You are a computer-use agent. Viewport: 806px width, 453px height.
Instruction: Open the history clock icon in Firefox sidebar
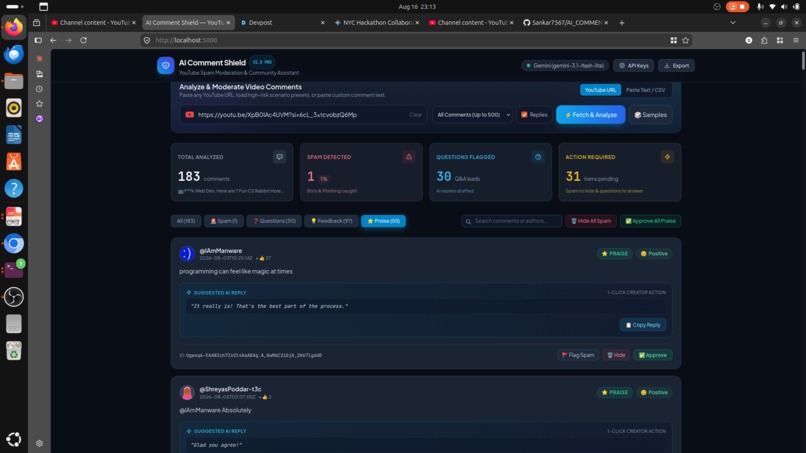click(x=39, y=89)
